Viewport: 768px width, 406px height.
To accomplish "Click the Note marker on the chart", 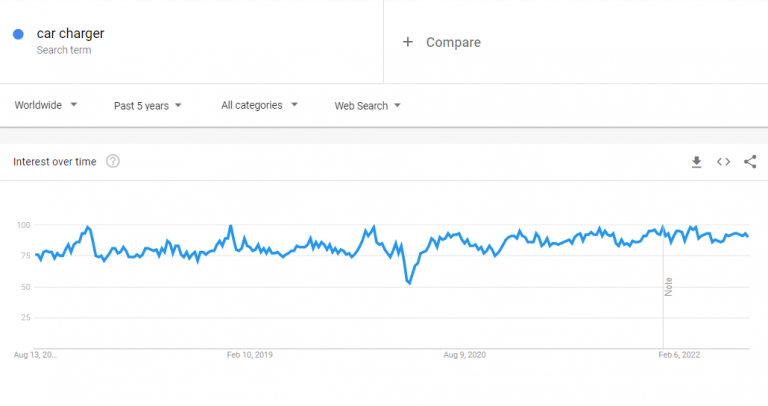I will tap(668, 285).
